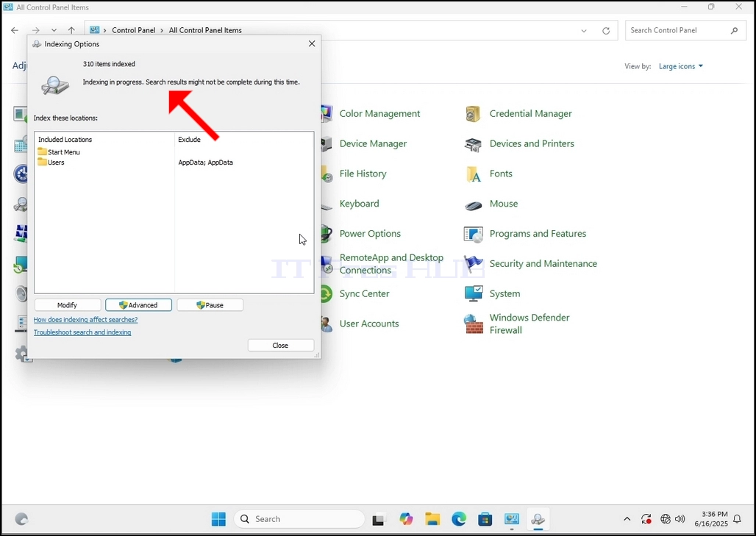Open Sync Center
The width and height of the screenshot is (756, 536).
coord(364,293)
